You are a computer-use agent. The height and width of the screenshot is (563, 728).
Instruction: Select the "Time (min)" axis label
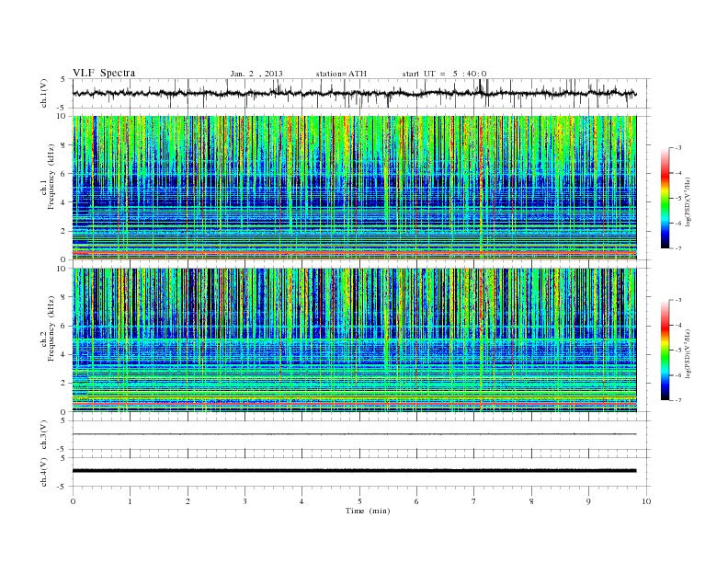point(368,511)
